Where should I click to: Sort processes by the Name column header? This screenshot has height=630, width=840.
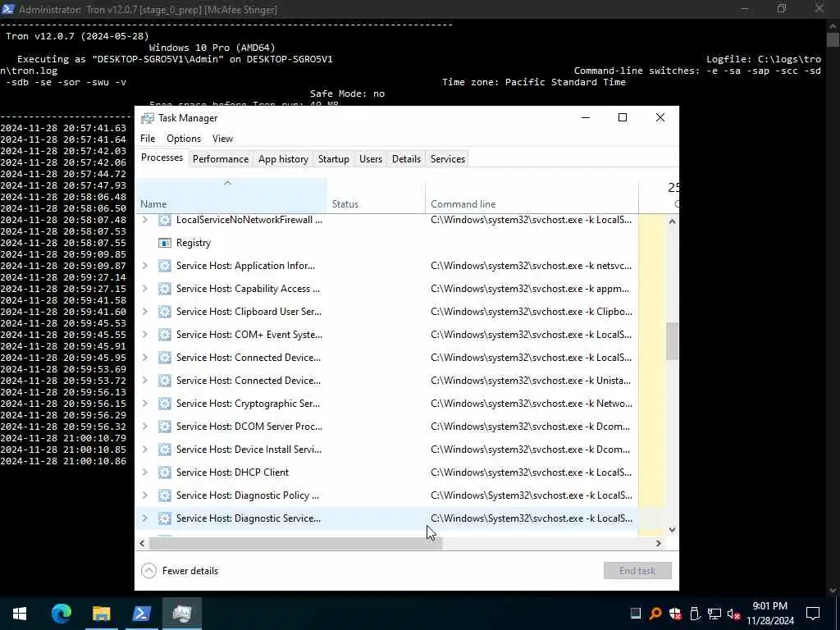(x=231, y=196)
